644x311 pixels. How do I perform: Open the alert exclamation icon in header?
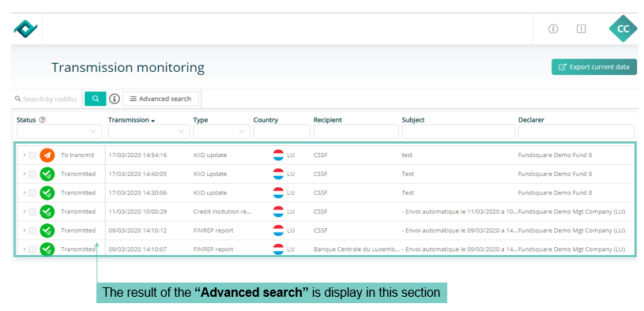(581, 28)
